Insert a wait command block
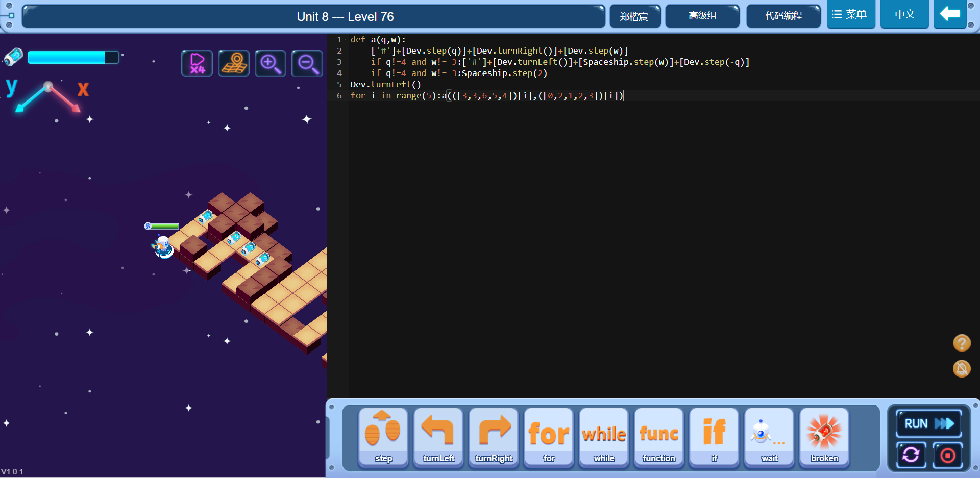The height and width of the screenshot is (478, 980). [x=769, y=437]
